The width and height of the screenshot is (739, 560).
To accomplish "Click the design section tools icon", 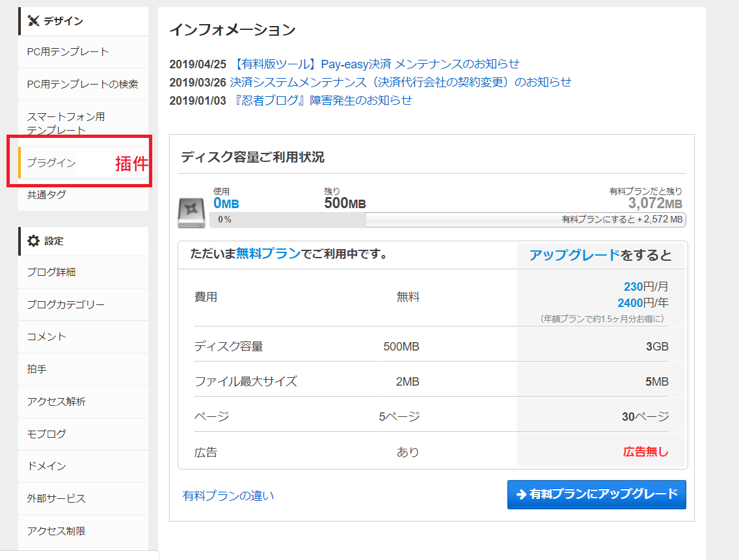I will 34,21.
